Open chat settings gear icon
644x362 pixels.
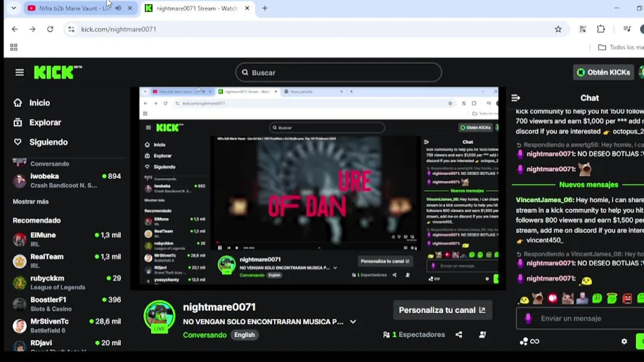tap(624, 341)
